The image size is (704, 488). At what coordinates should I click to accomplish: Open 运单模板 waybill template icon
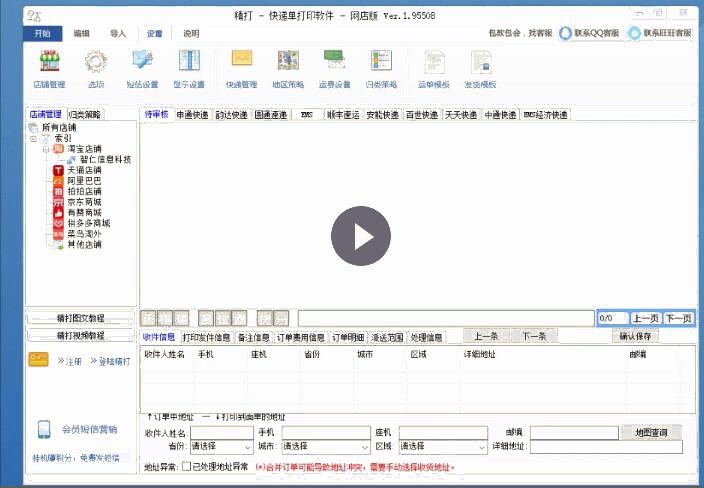point(431,66)
